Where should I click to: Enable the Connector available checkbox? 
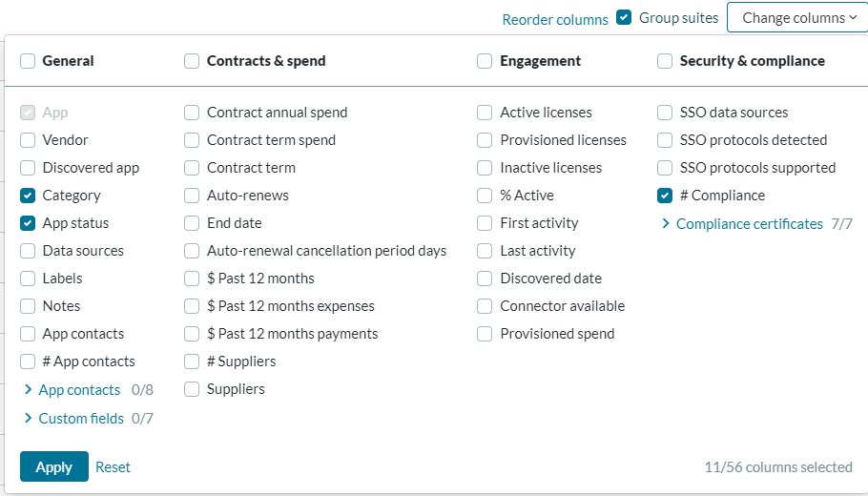(485, 306)
